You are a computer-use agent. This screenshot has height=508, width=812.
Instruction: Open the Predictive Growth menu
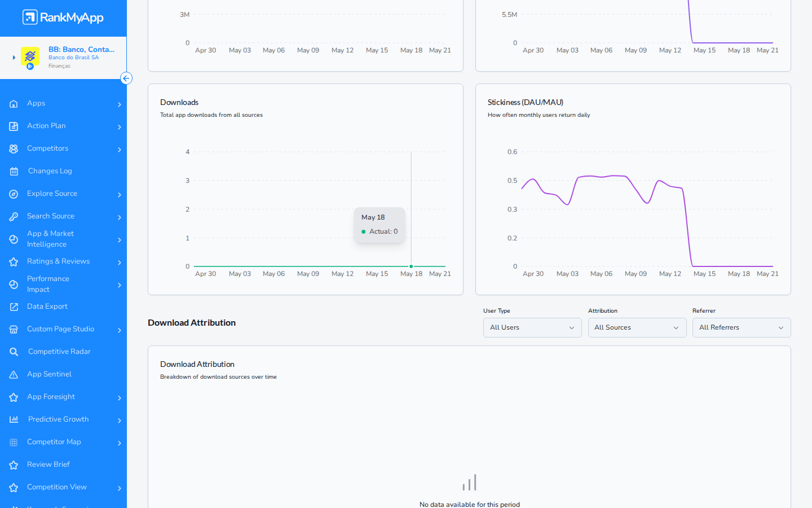coord(58,419)
